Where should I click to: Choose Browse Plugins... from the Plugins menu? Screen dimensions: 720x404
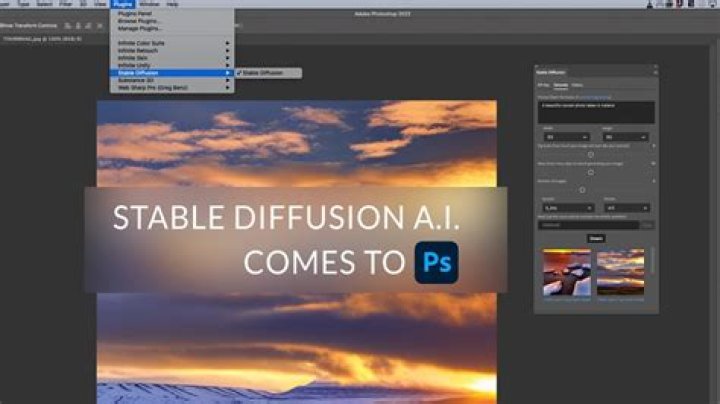[139, 20]
